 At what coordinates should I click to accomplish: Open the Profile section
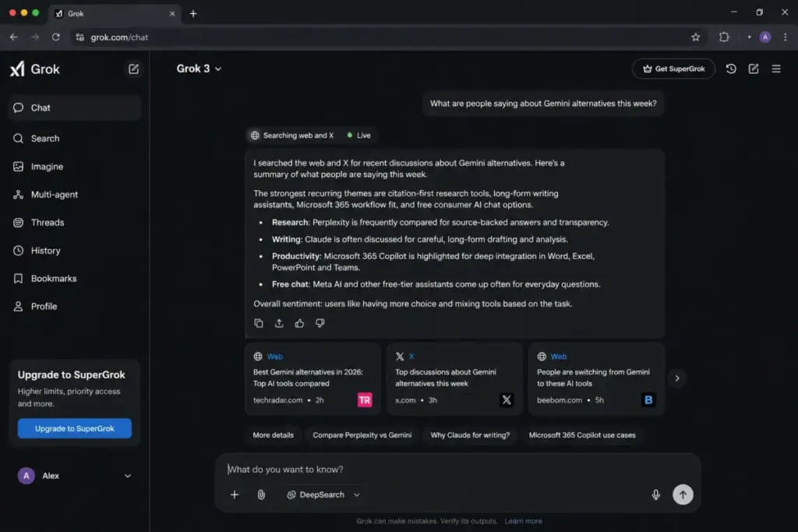pyautogui.click(x=74, y=306)
